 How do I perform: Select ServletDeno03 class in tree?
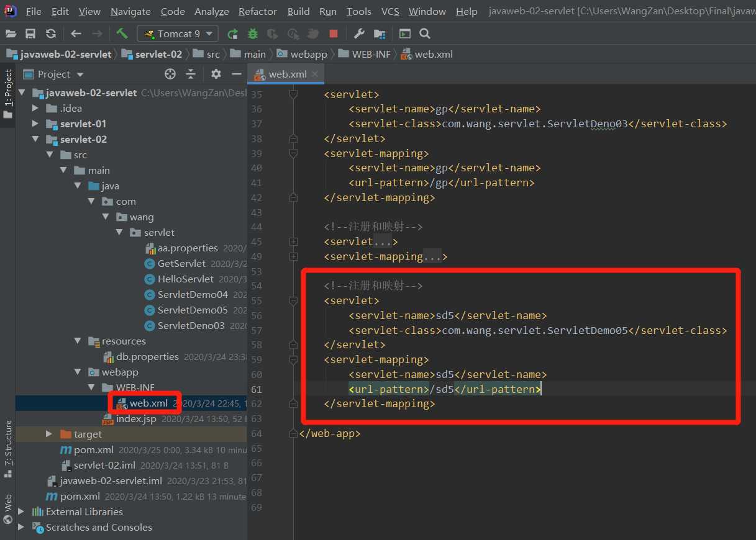point(191,326)
